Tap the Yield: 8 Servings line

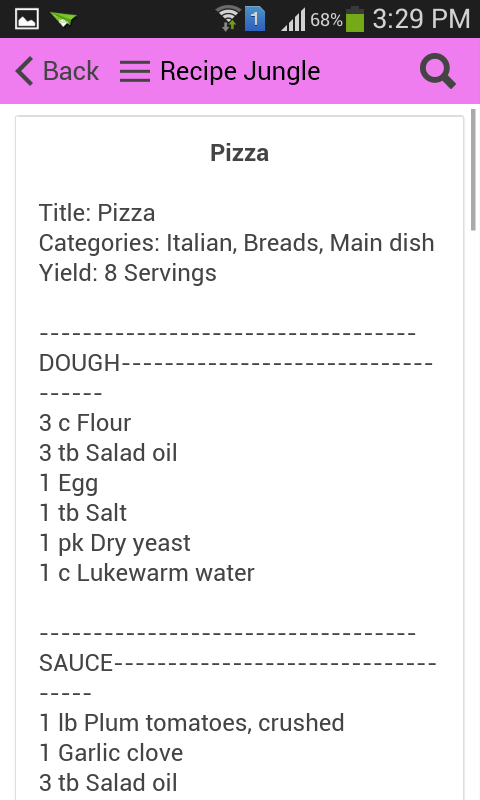pos(128,273)
